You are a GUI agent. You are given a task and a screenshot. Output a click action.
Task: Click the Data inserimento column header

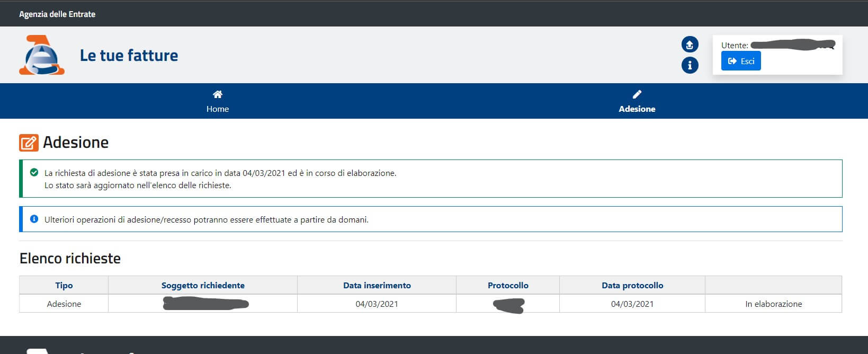[x=377, y=285]
